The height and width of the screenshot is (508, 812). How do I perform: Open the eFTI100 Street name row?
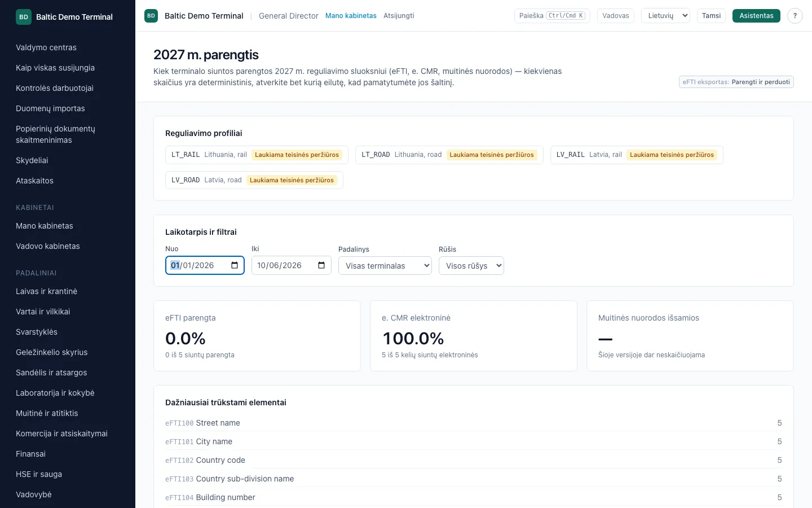474,423
